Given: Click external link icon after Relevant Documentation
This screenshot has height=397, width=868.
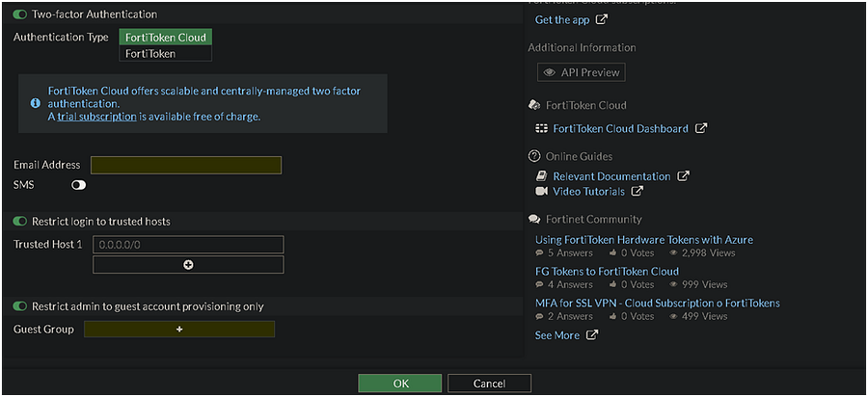Looking at the screenshot, I should pyautogui.click(x=684, y=176).
